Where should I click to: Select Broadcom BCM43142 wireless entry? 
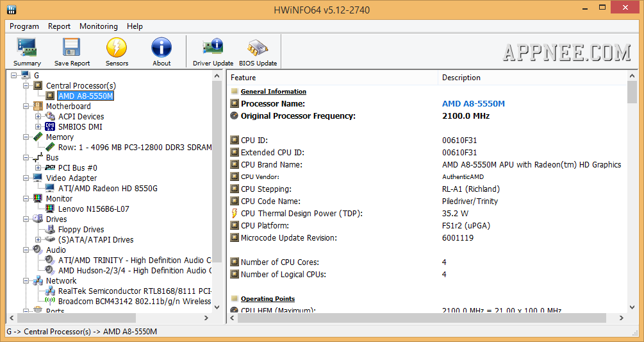(x=135, y=302)
